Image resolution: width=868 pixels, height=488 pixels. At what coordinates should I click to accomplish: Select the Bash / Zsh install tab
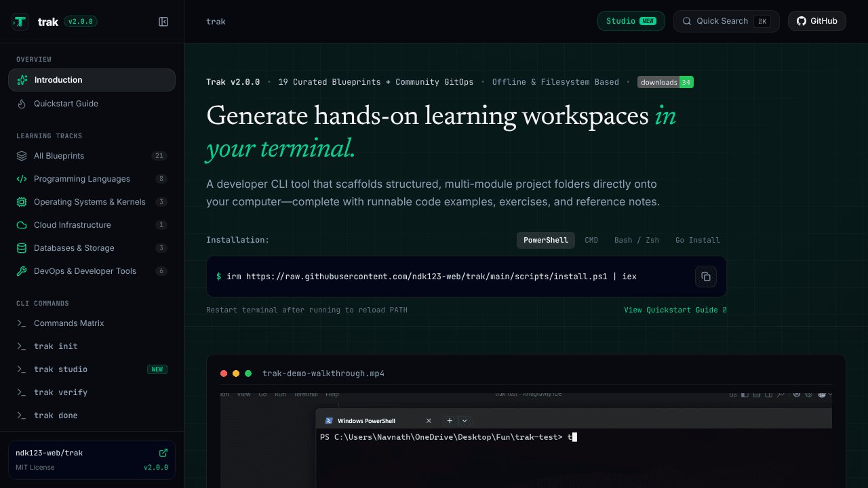[637, 240]
